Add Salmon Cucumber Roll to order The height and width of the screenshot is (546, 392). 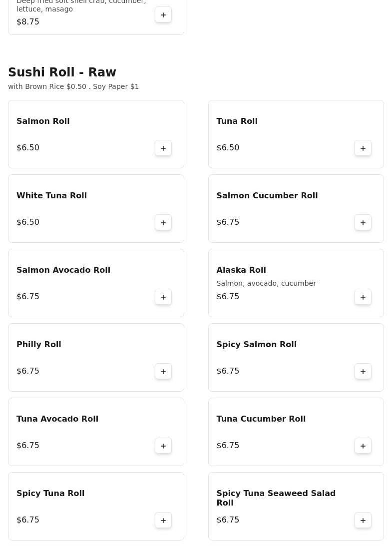363,222
